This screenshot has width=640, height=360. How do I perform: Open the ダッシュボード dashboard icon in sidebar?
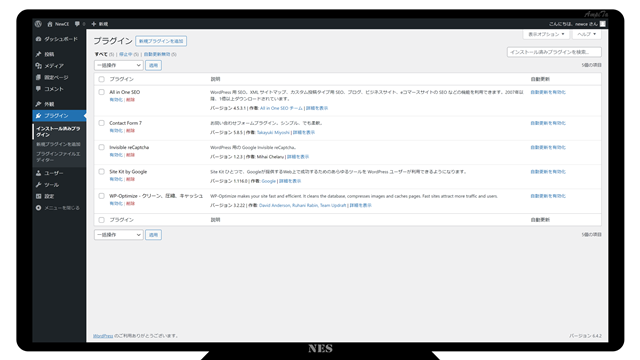click(38, 39)
